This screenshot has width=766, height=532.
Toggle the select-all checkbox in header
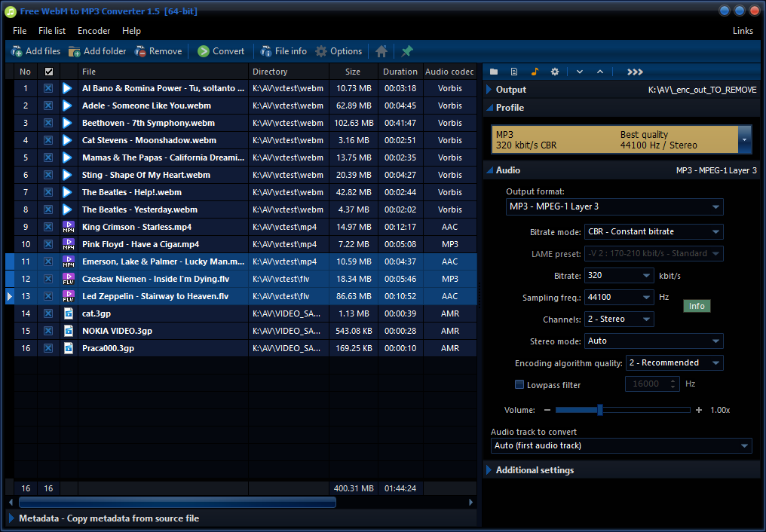click(x=49, y=72)
